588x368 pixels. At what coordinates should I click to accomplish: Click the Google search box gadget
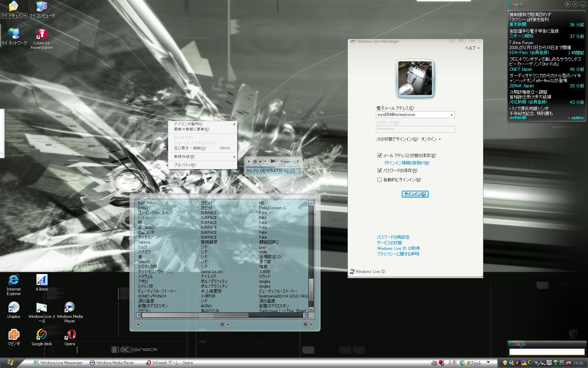pyautogui.click(x=547, y=352)
